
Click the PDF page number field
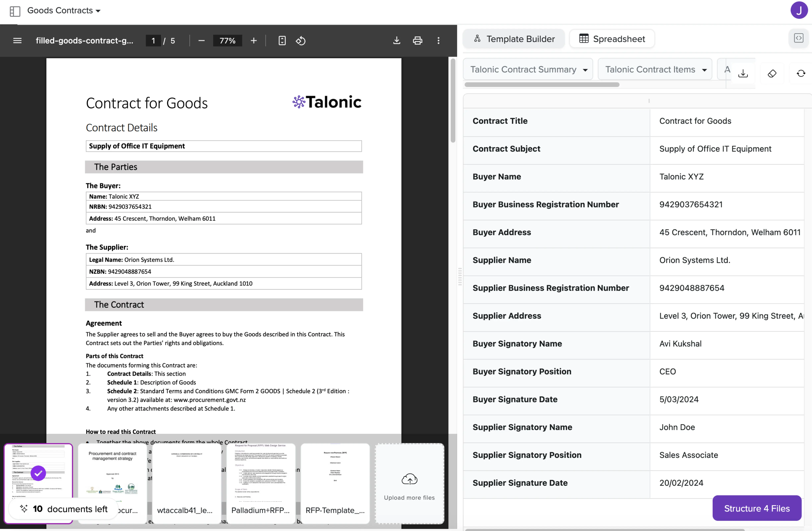(x=153, y=41)
